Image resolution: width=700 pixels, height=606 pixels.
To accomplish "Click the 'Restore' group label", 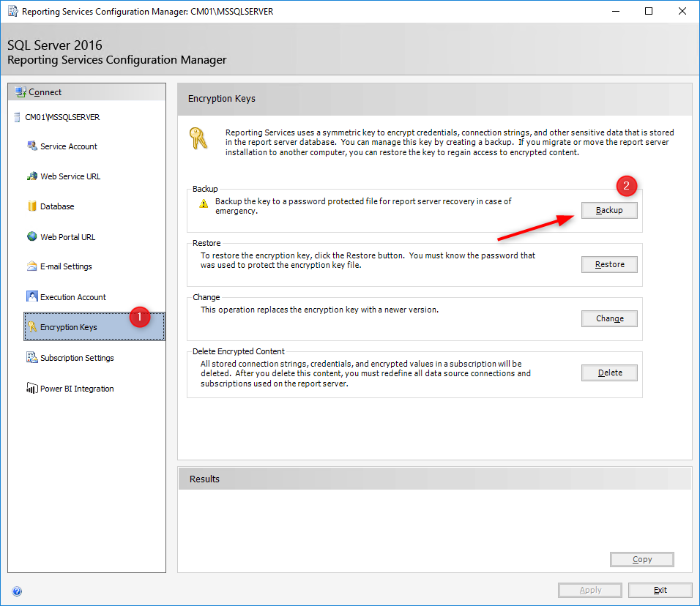I will [206, 243].
